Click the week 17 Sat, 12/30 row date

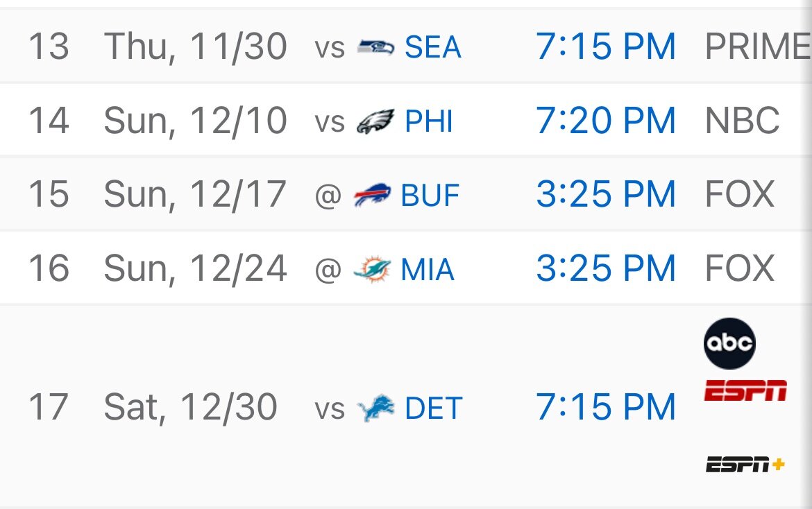tap(190, 408)
